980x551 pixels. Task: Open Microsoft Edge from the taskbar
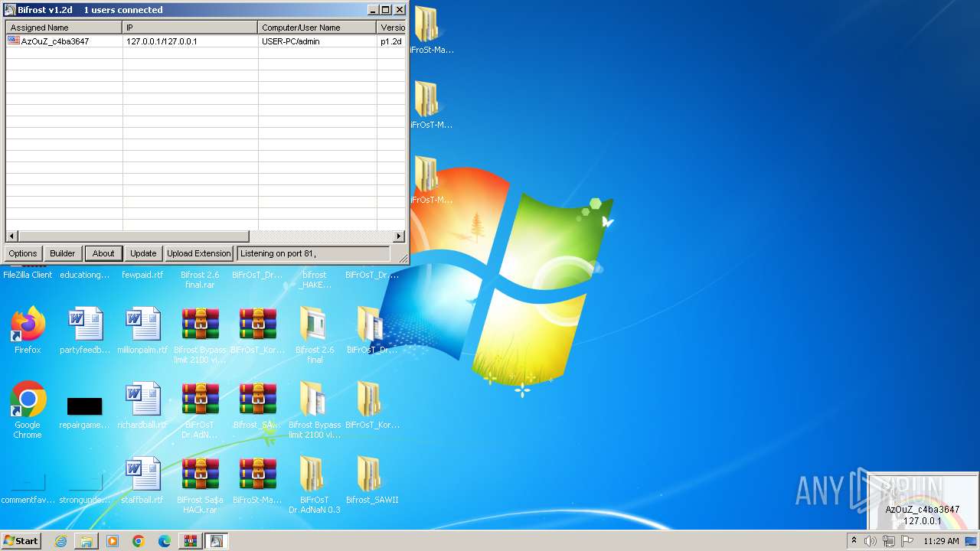coord(165,541)
